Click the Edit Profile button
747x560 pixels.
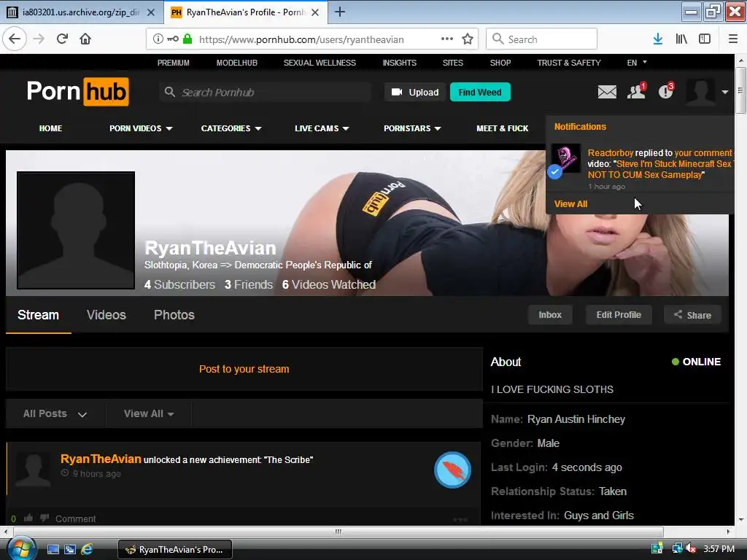[x=619, y=315]
